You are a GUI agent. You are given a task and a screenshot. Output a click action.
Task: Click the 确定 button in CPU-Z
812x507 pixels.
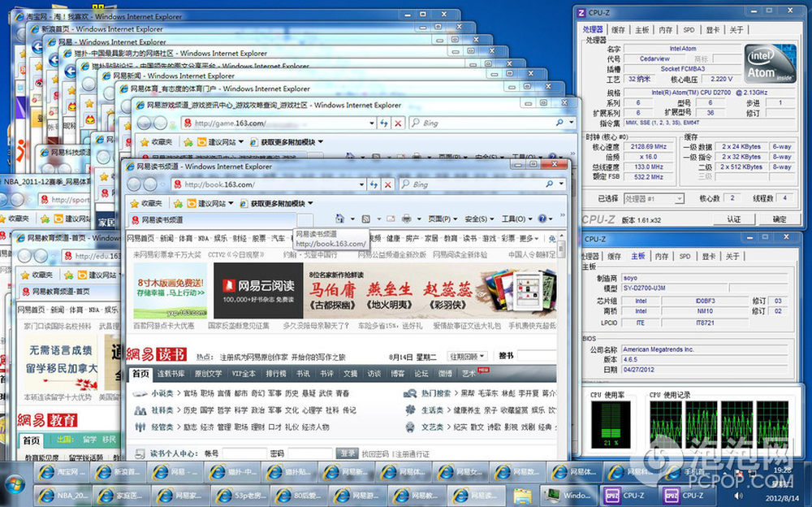pyautogui.click(x=780, y=219)
